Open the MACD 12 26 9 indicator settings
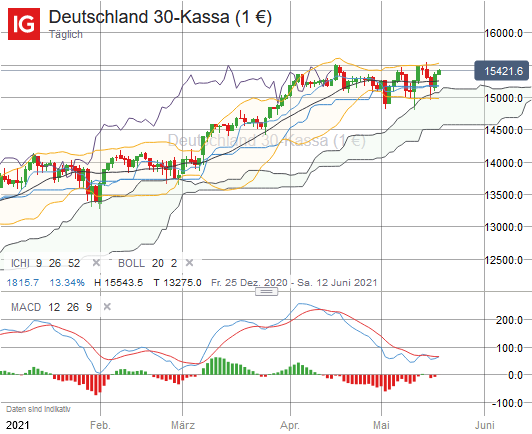 coord(52,307)
